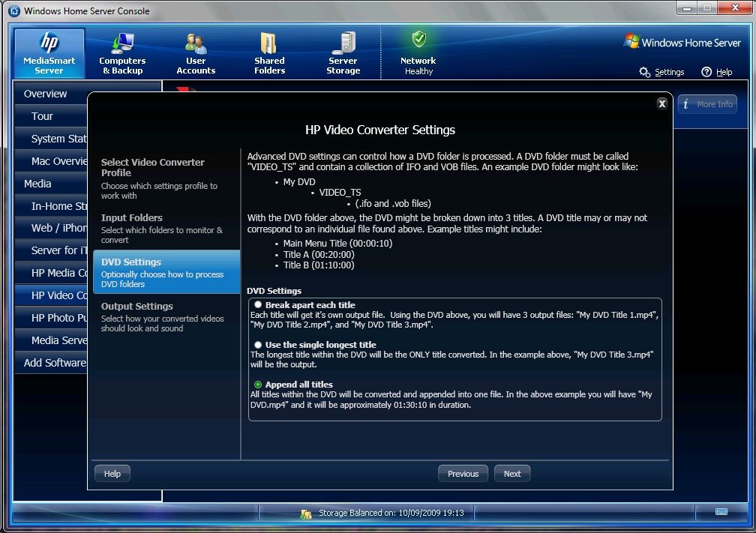Click Storage Balanced on status text
756x533 pixels.
(391, 513)
